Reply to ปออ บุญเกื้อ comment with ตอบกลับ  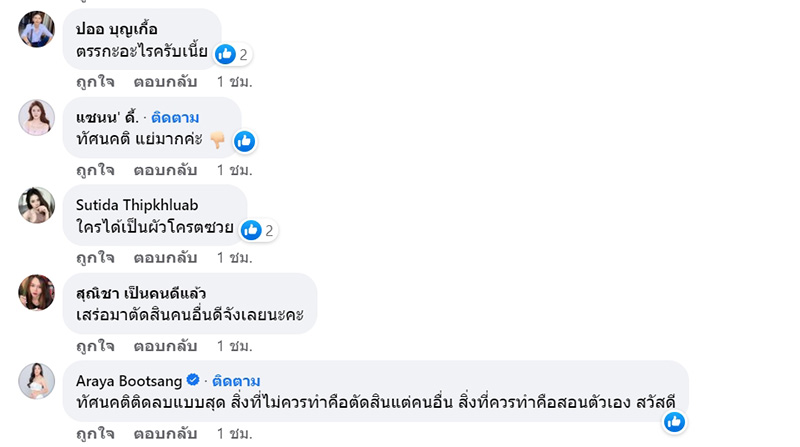click(x=165, y=80)
